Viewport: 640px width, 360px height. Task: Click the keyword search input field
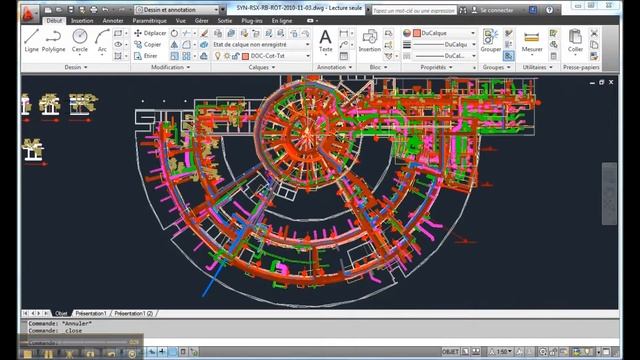(x=414, y=10)
